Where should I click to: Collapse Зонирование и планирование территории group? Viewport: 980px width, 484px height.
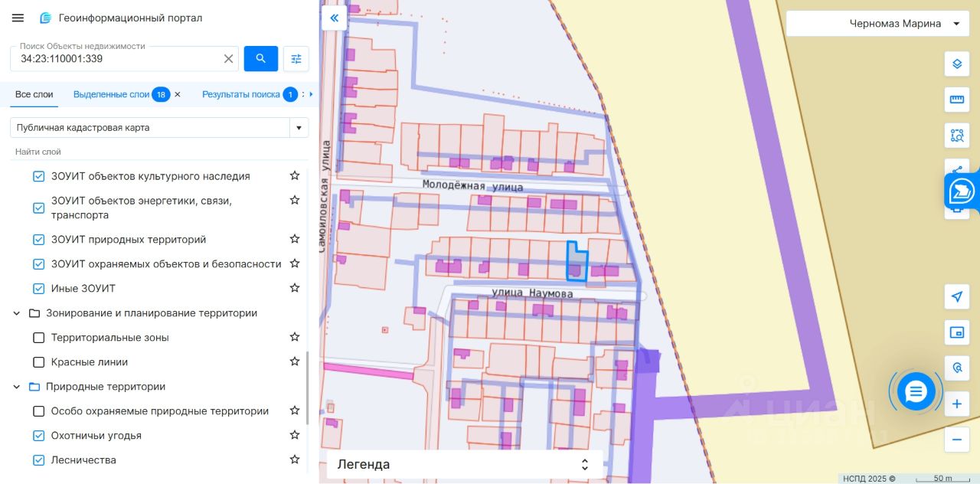17,313
